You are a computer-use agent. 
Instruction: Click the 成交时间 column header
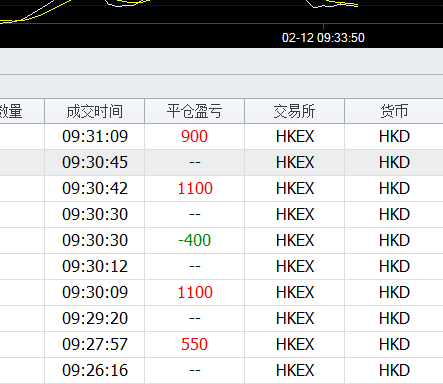[95, 111]
